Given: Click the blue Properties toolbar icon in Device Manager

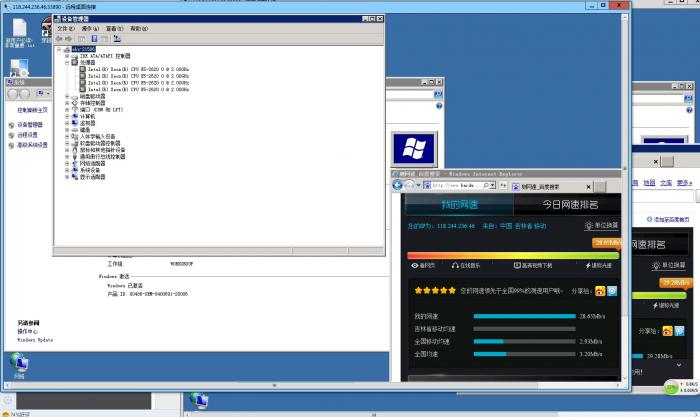Looking at the screenshot, I should [x=94, y=39].
